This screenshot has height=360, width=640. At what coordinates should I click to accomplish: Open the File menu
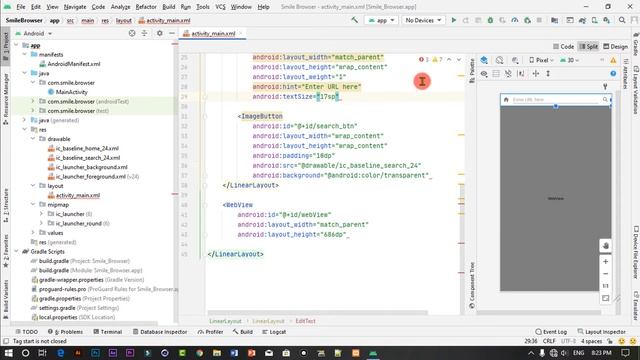click(20, 7)
